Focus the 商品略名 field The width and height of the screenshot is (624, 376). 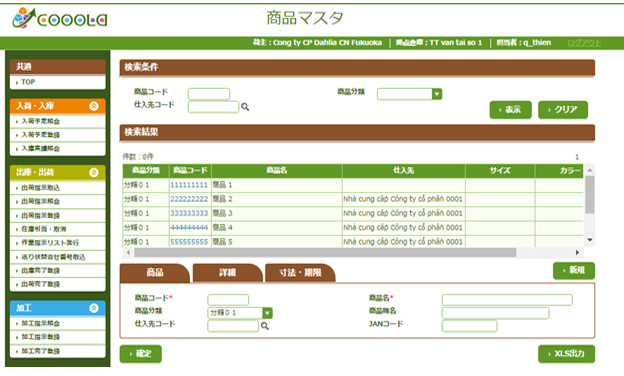(495, 313)
